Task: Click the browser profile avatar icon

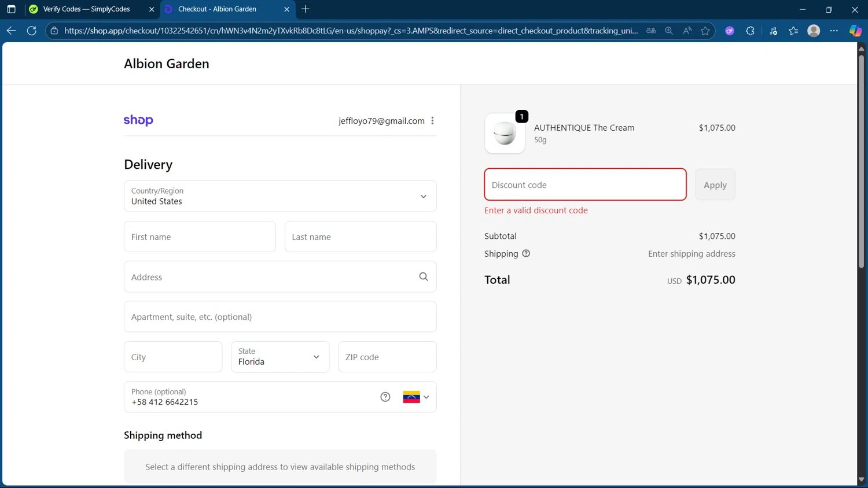Action: [x=813, y=31]
